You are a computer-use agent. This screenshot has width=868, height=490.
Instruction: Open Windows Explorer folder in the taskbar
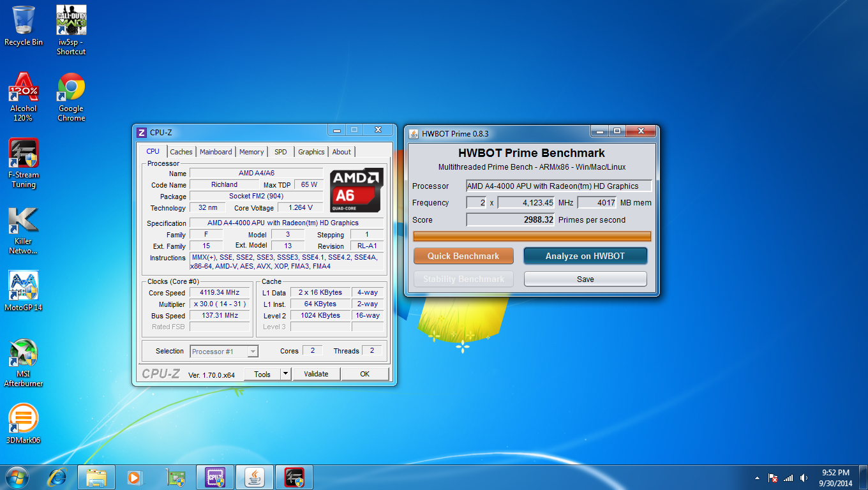pos(96,477)
